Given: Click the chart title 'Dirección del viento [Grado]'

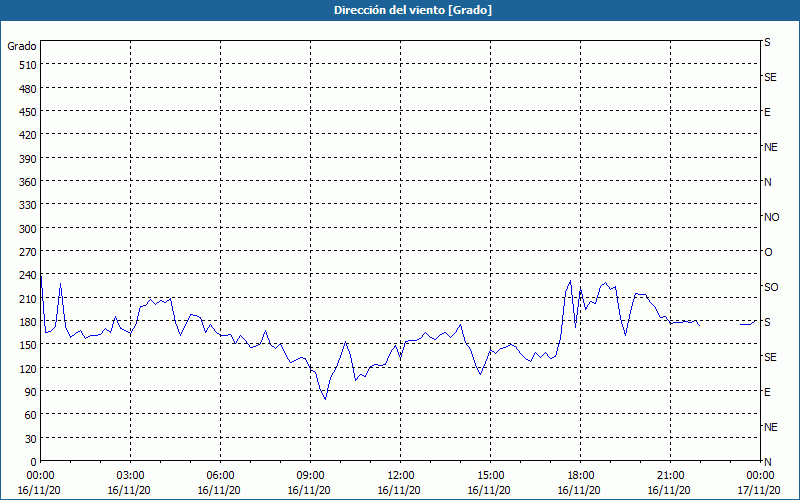Looking at the screenshot, I should [x=413, y=10].
